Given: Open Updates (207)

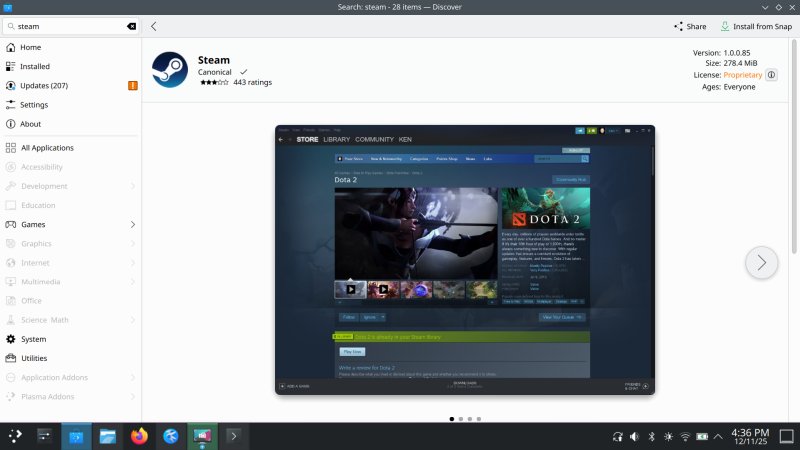Looking at the screenshot, I should pyautogui.click(x=71, y=86).
